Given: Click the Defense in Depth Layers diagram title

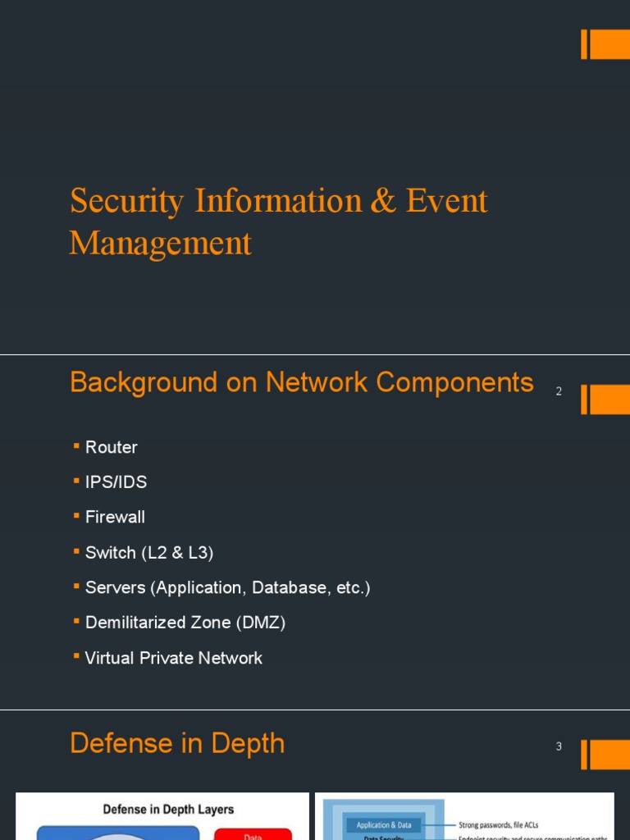Looking at the screenshot, I should click(x=168, y=809).
